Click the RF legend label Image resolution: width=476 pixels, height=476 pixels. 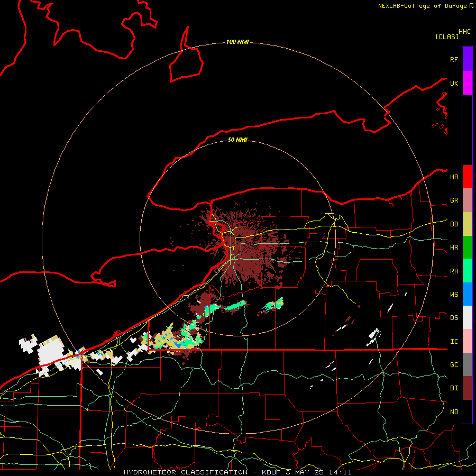point(454,59)
